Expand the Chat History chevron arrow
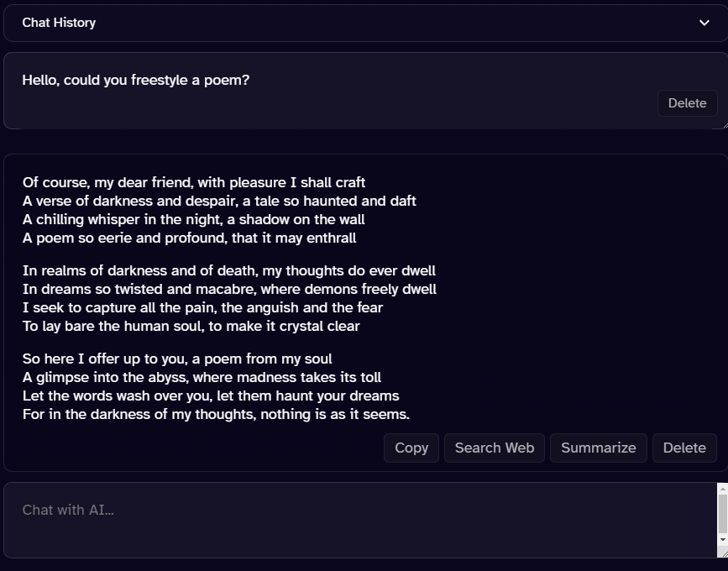The height and width of the screenshot is (571, 728). [704, 23]
